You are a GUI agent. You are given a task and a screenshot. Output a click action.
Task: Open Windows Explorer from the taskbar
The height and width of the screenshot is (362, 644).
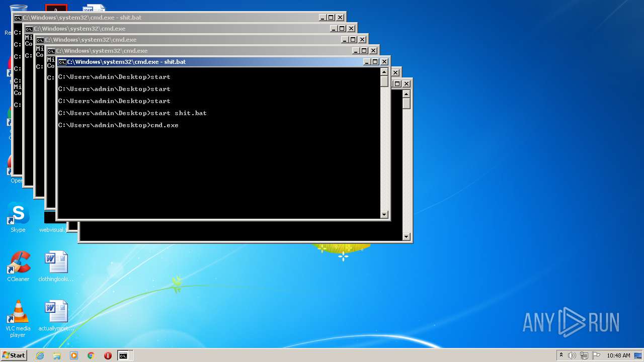point(57,355)
